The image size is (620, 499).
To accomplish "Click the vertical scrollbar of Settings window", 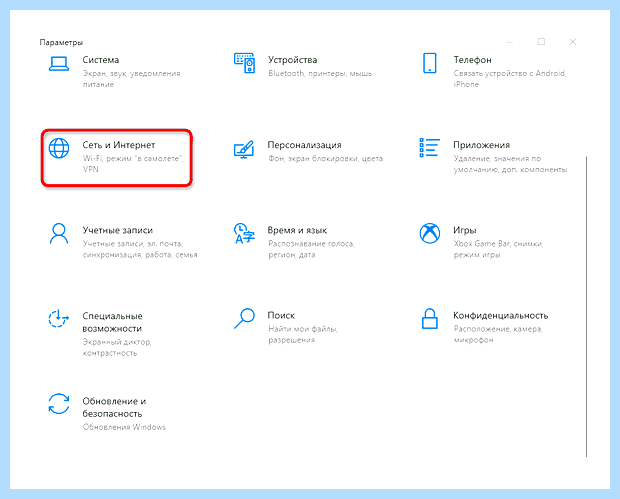I will tap(586, 306).
